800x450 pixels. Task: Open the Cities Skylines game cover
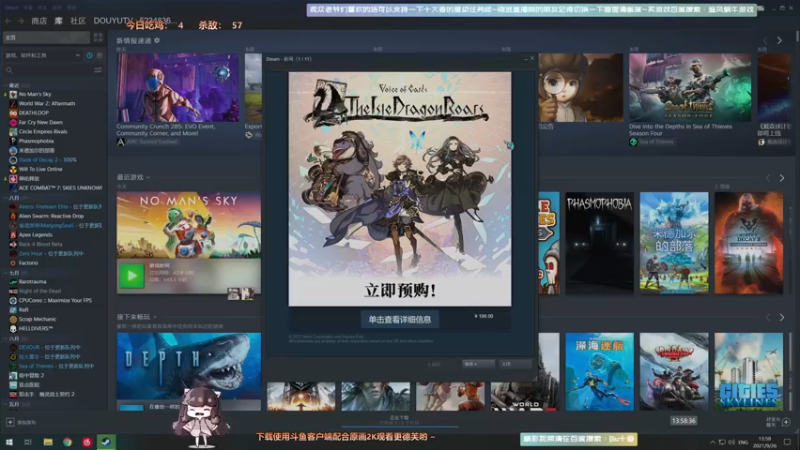[748, 371]
